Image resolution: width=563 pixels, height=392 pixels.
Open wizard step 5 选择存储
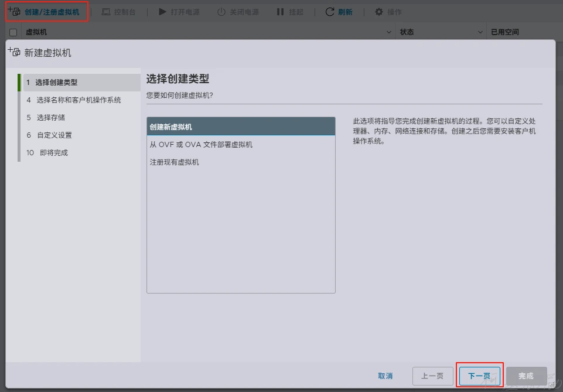50,118
